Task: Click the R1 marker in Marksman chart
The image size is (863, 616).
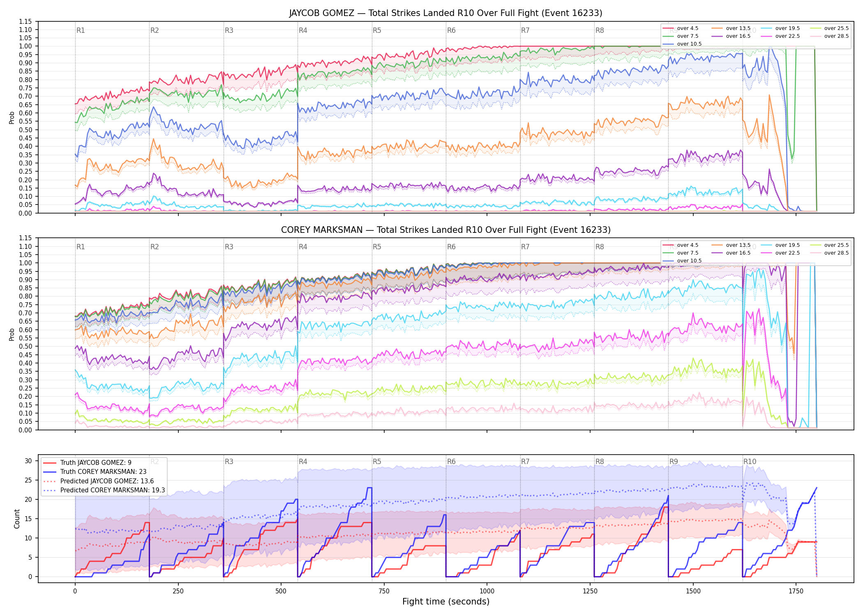Action: (81, 247)
